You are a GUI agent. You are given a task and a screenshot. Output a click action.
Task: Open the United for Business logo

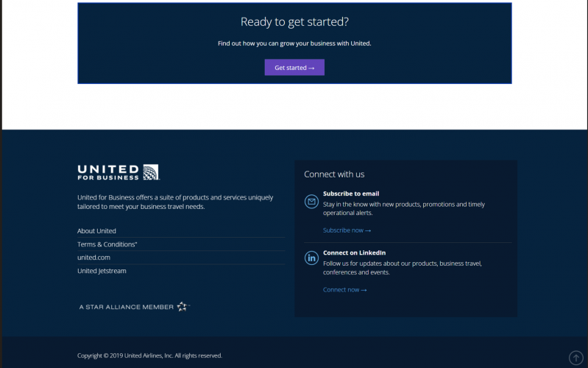point(118,172)
